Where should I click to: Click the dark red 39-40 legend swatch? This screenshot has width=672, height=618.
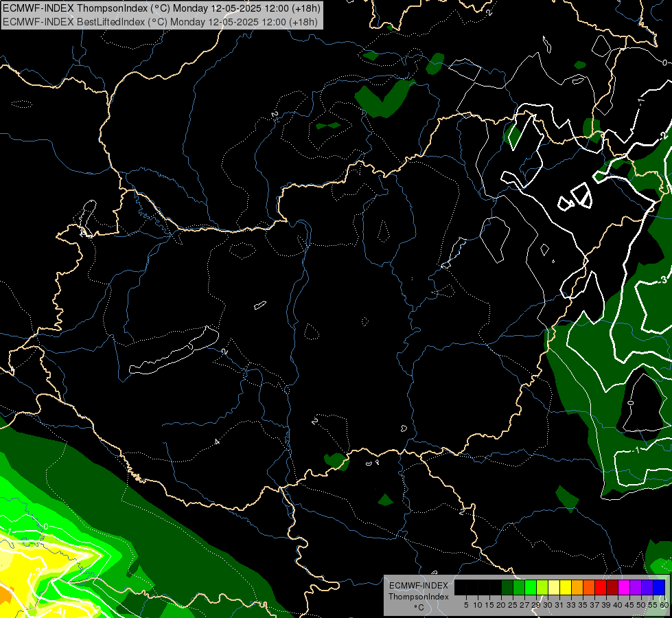[612, 587]
